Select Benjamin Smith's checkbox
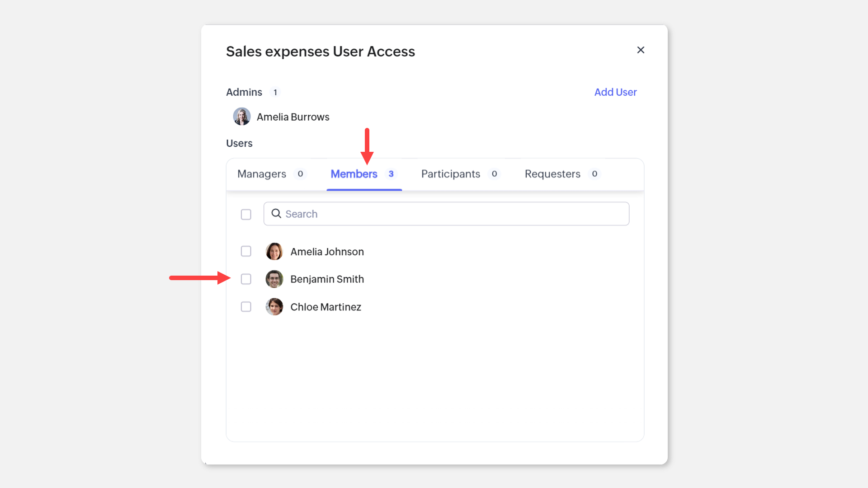Image resolution: width=868 pixels, height=488 pixels. [246, 279]
